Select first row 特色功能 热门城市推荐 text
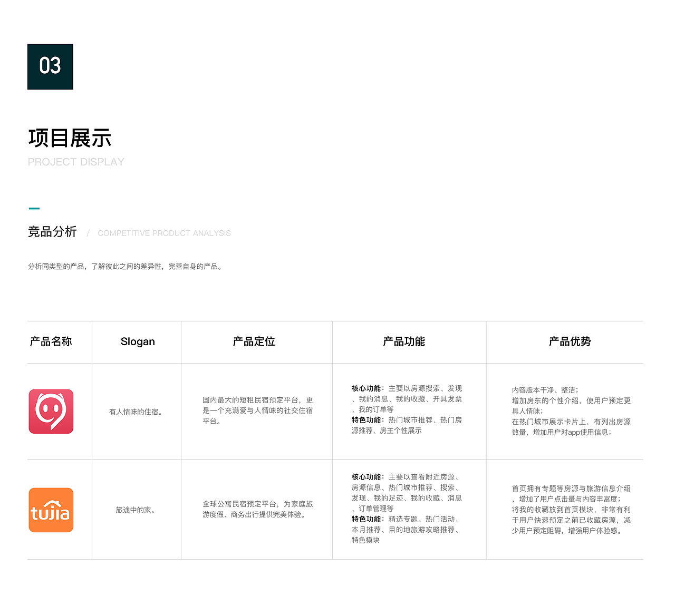Viewport: 675px width, 616px height. [x=407, y=425]
